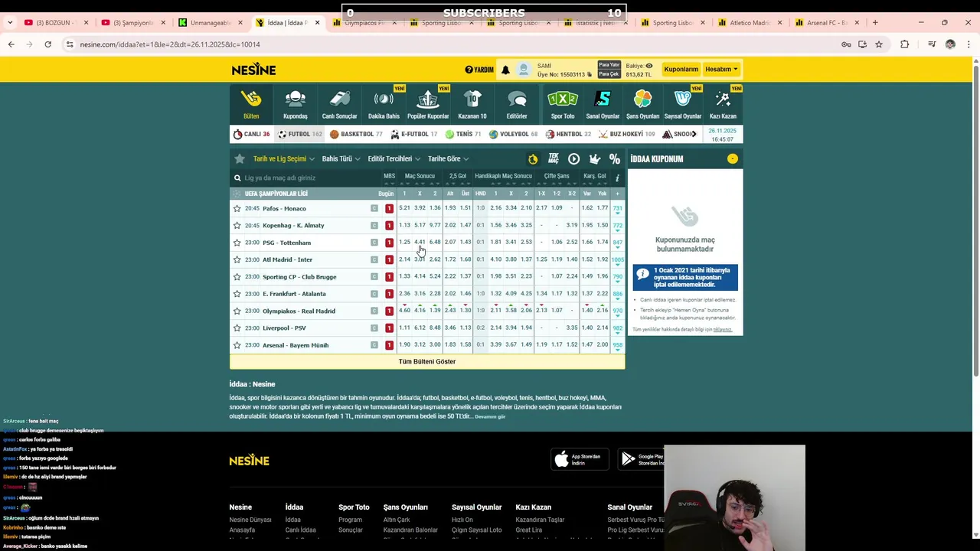Image resolution: width=980 pixels, height=551 pixels.
Task: Click in the league or match search field
Action: 306,178
